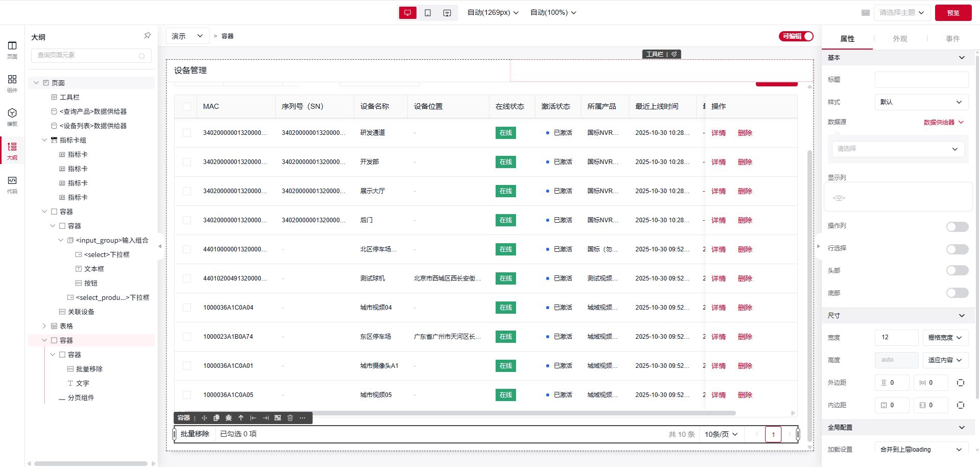Click the bug debug icon in container toolbar

pos(229,418)
